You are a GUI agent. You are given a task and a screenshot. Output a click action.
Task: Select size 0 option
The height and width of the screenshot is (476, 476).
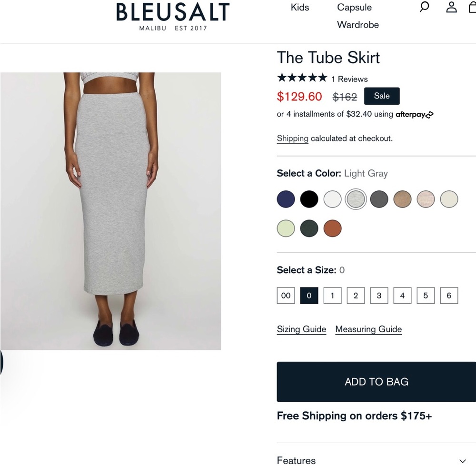(x=309, y=295)
